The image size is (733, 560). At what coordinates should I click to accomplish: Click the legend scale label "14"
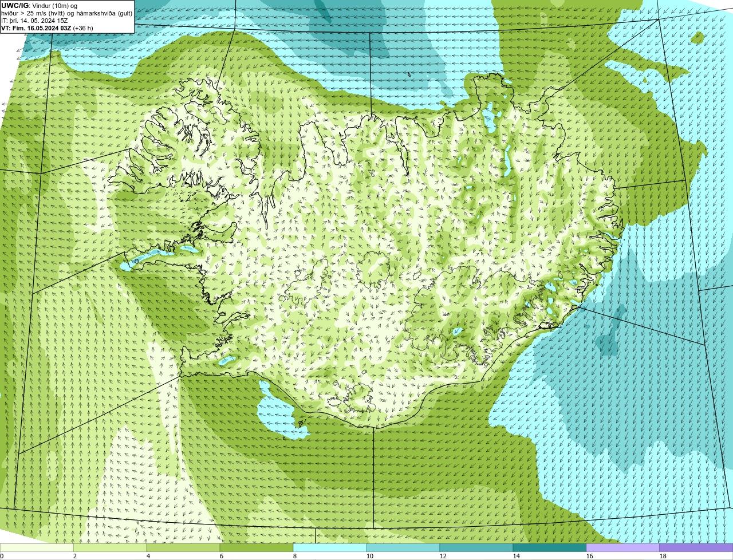(x=517, y=556)
